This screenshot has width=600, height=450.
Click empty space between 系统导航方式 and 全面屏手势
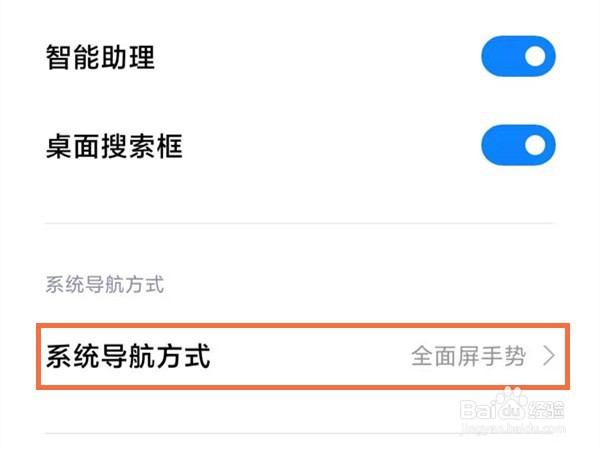point(310,357)
